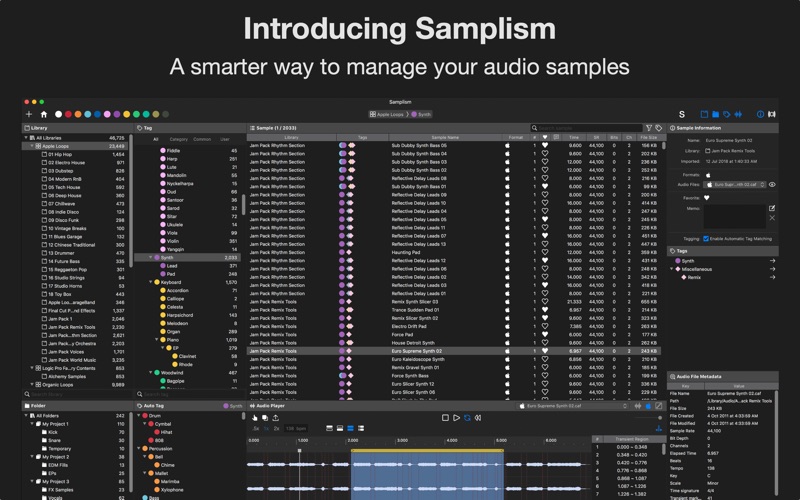800x500 pixels.
Task: Edit the memo with the pencil icon
Action: tap(772, 208)
